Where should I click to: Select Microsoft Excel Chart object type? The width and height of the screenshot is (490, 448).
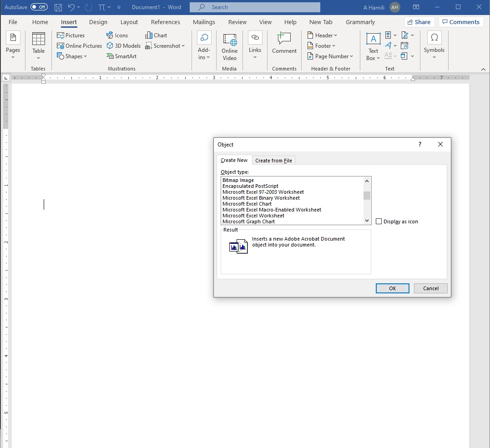tap(293, 204)
